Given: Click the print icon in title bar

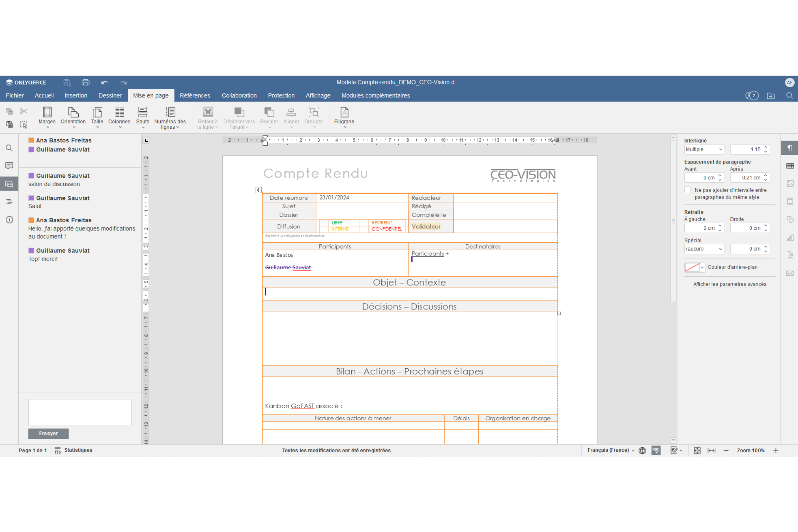Looking at the screenshot, I should point(85,82).
